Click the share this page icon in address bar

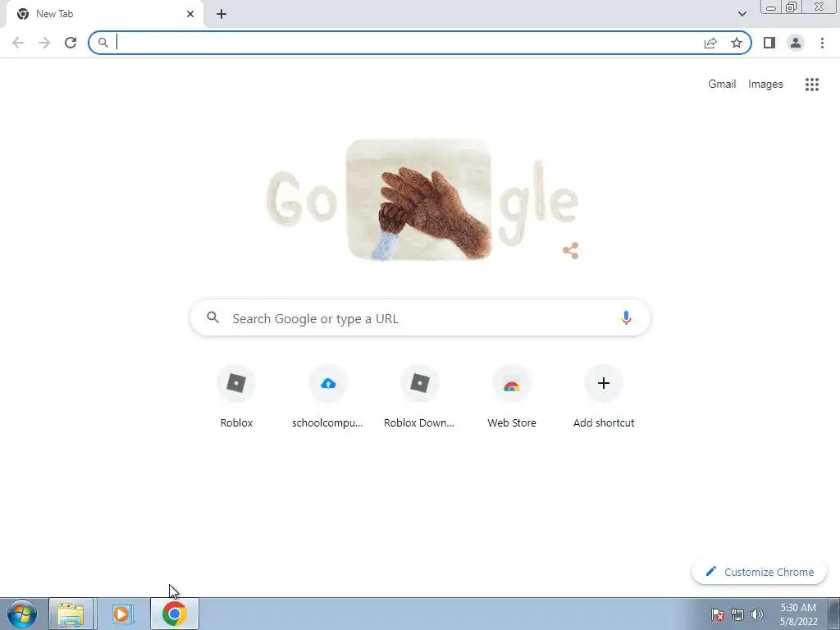710,43
